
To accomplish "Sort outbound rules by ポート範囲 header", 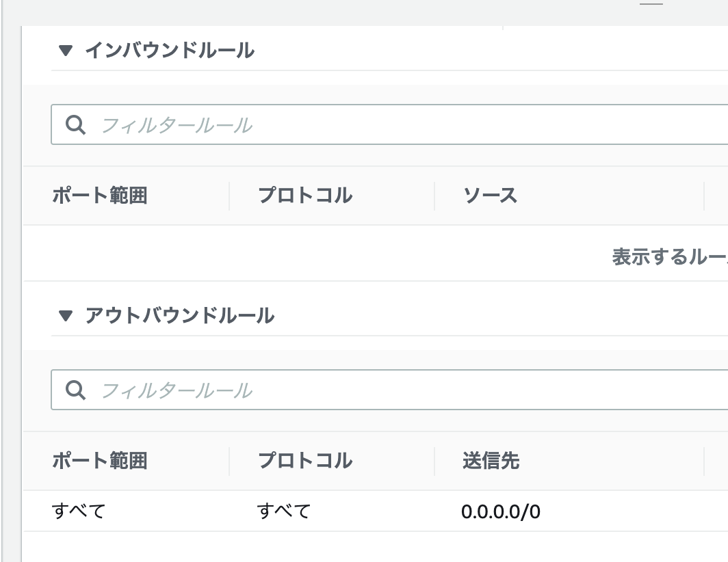I will (x=100, y=461).
